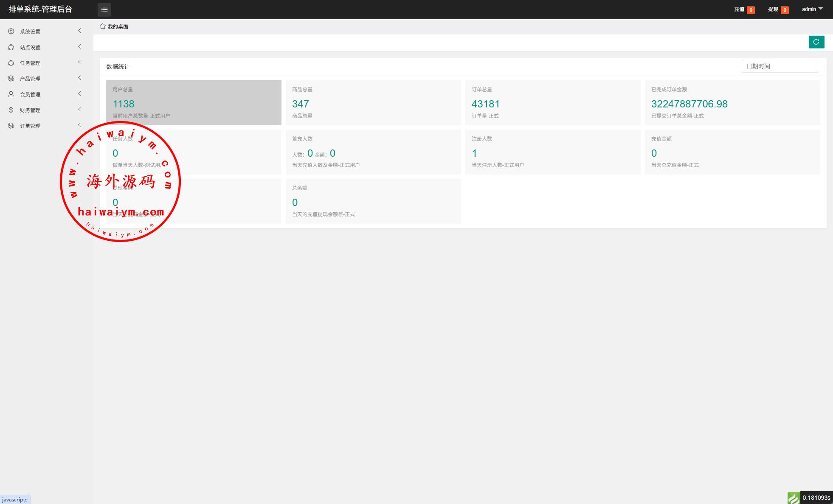Open the 任务管理 sidebar menu

[x=30, y=63]
